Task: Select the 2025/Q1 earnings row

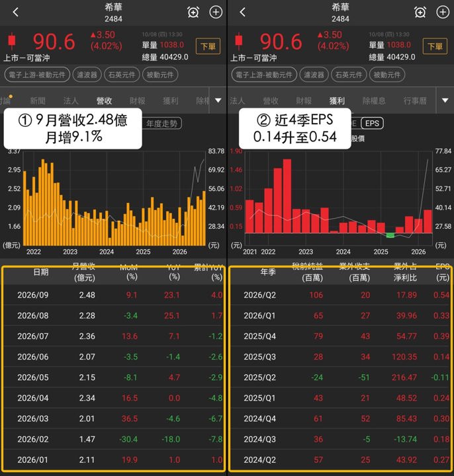Action: tap(341, 398)
